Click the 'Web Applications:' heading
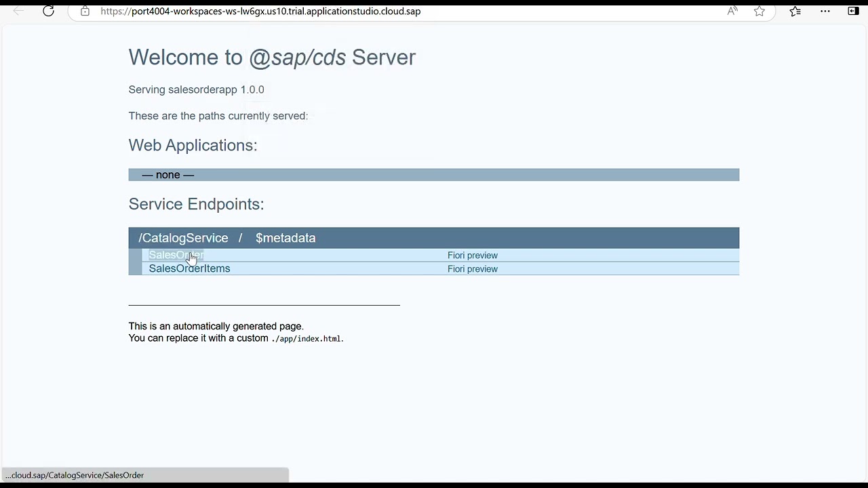Screen dimensions: 868x488 [x=193, y=145]
